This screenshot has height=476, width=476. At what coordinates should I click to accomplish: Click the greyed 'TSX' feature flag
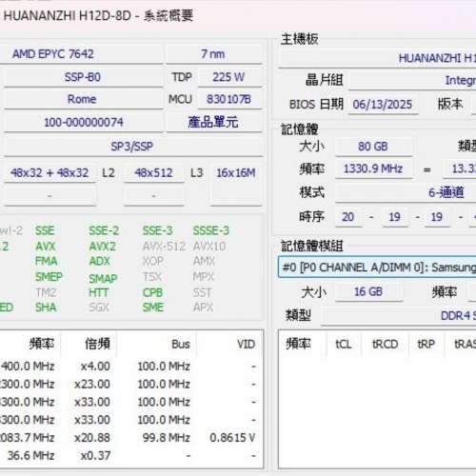coord(152,276)
